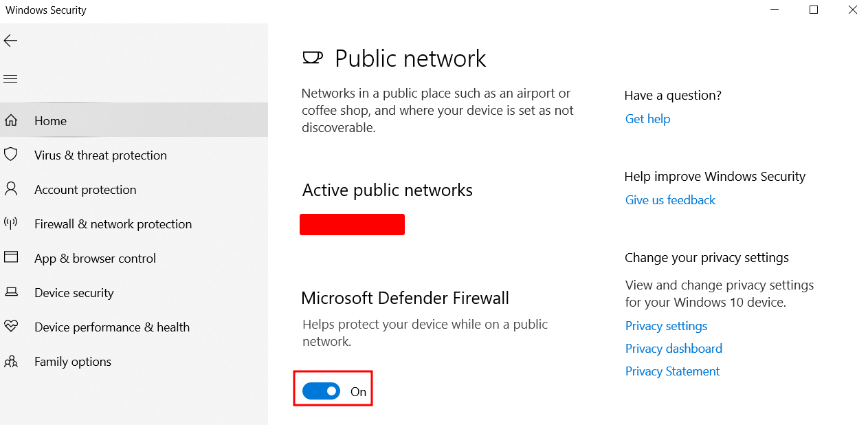Open Get help link

coord(647,118)
